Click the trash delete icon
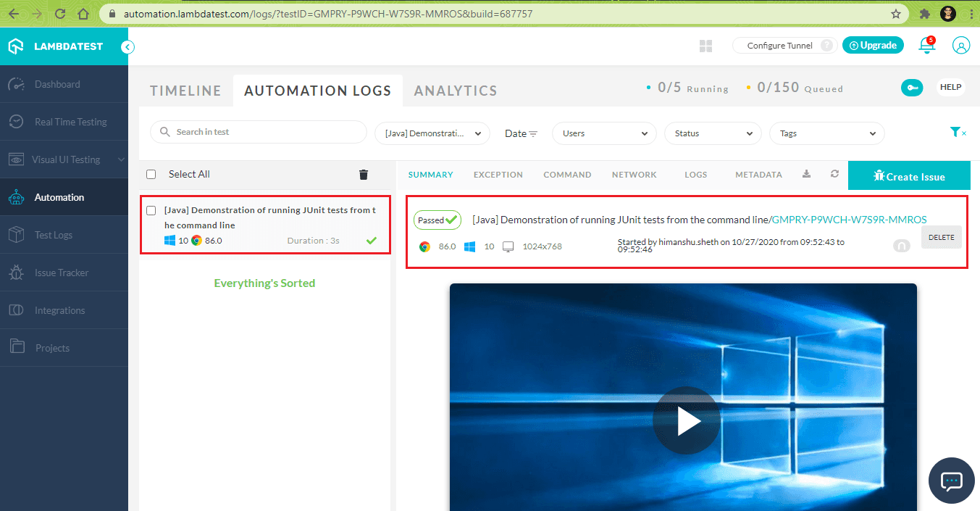The image size is (980, 511). [364, 174]
